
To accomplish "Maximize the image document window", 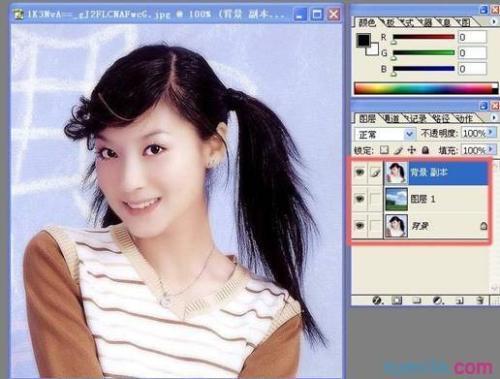I will [317, 15].
